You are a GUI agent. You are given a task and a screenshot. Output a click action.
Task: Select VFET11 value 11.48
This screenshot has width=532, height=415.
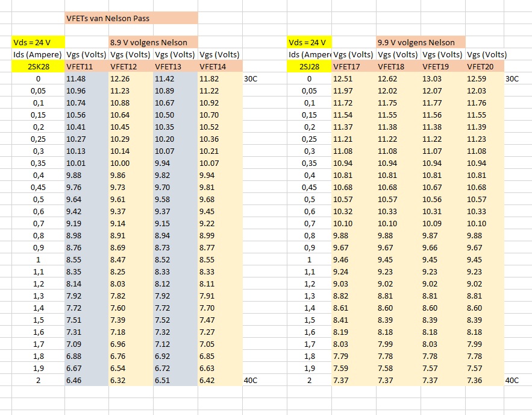tap(87, 79)
